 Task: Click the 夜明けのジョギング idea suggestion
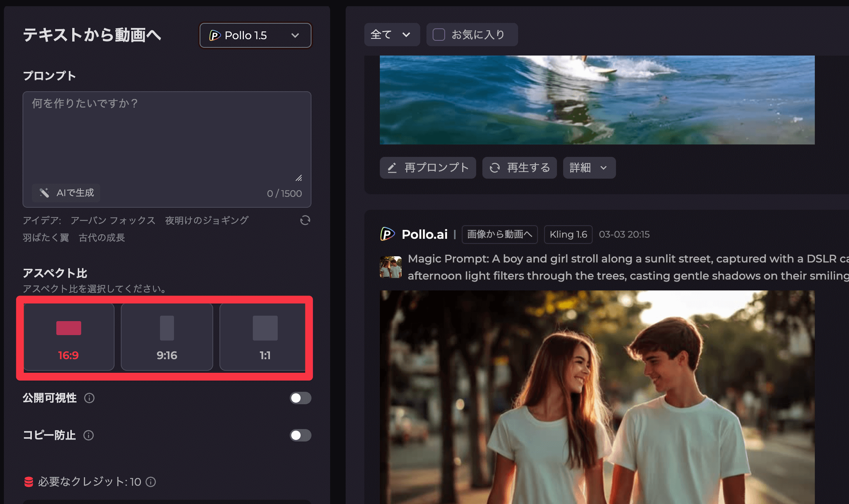pyautogui.click(x=207, y=221)
